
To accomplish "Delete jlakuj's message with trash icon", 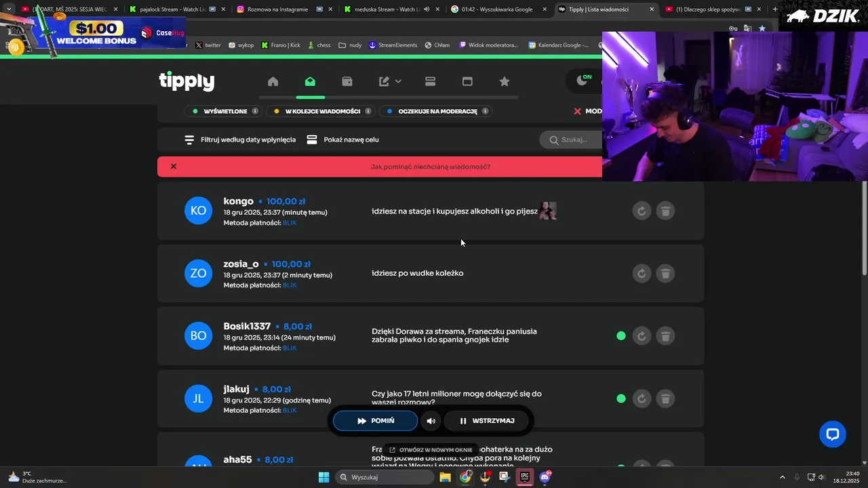I will 665,399.
